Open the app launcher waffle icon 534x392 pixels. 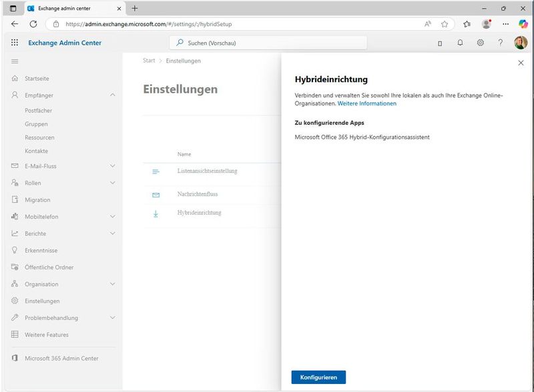[x=14, y=43]
